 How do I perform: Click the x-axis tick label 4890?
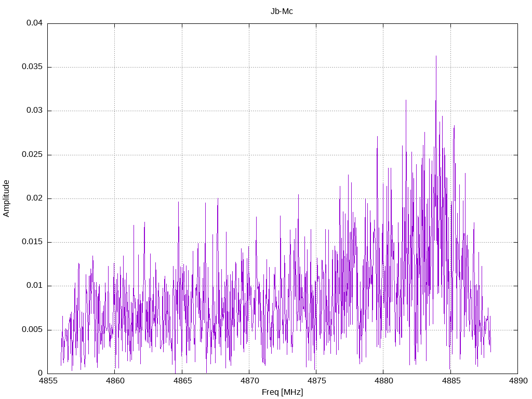pos(518,381)
